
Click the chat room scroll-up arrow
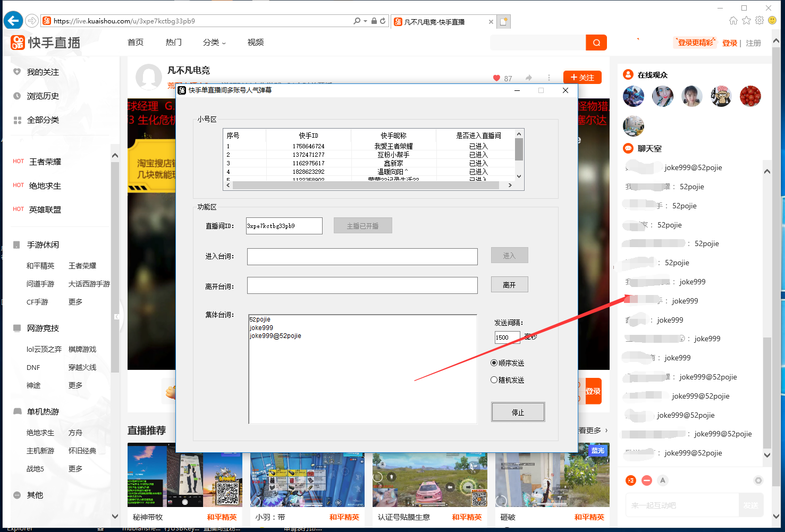coord(767,171)
